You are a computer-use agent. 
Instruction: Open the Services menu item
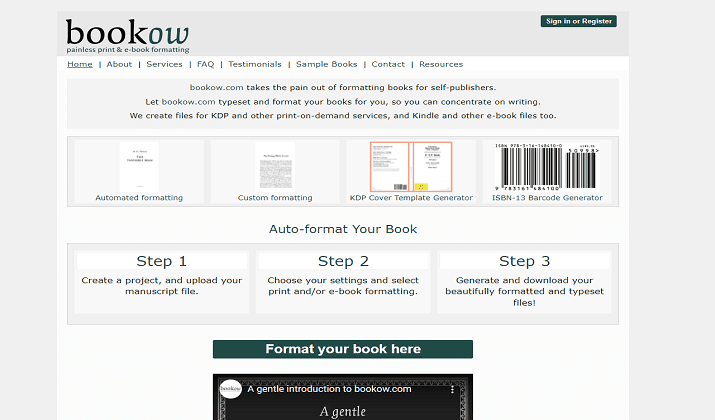[x=164, y=64]
